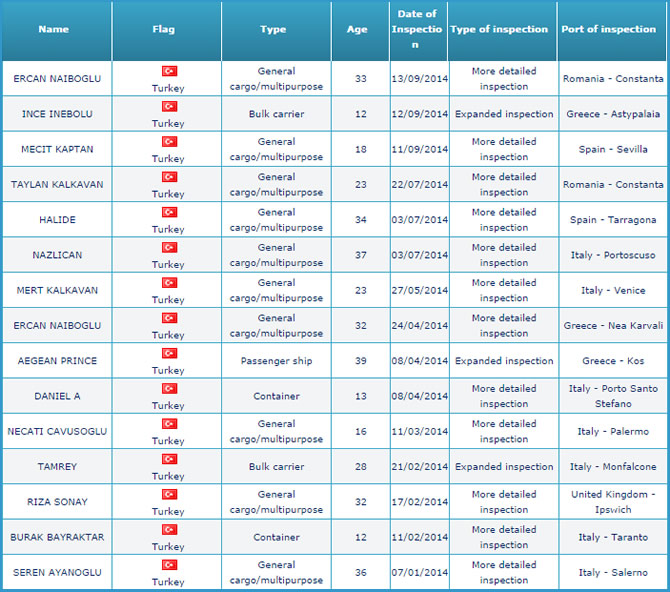Sort by the Age column header

point(357,30)
